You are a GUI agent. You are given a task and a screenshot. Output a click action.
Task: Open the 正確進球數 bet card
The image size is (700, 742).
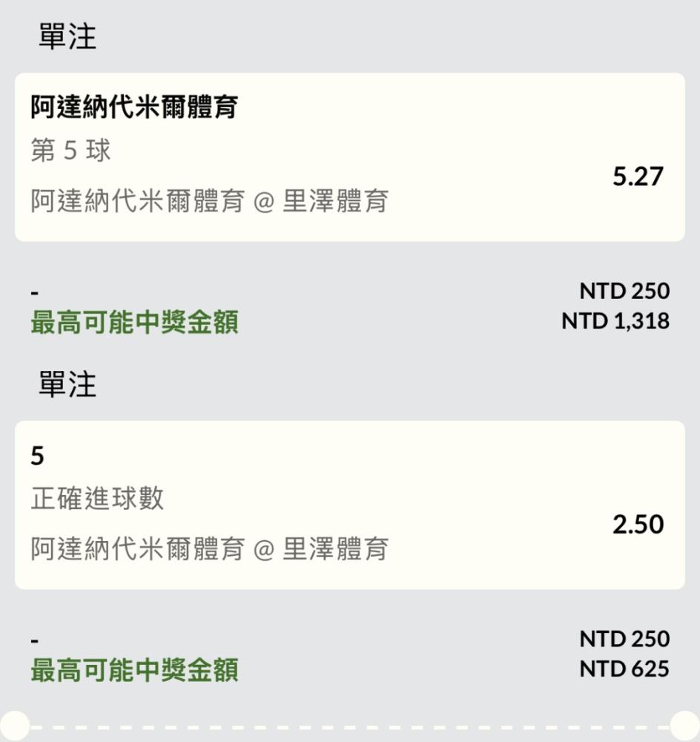[x=350, y=505]
